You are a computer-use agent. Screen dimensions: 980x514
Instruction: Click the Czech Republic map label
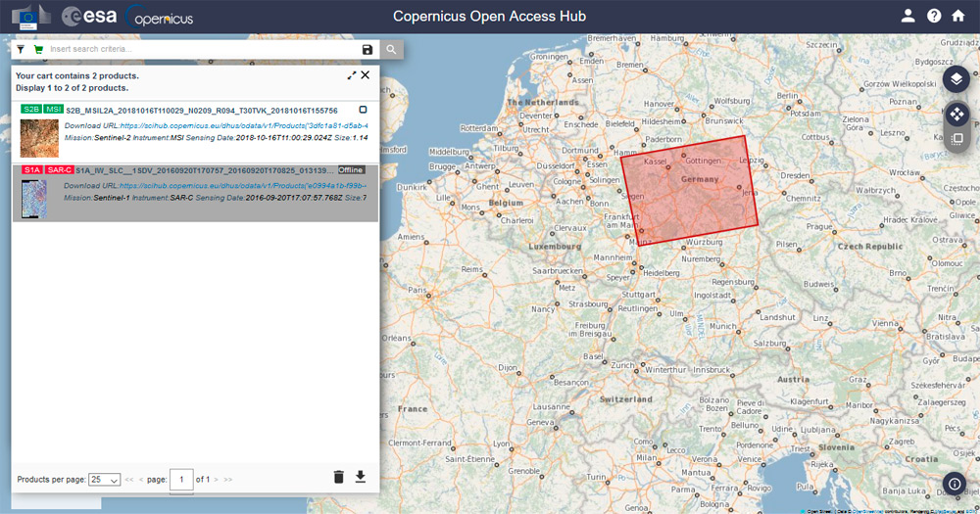870,247
